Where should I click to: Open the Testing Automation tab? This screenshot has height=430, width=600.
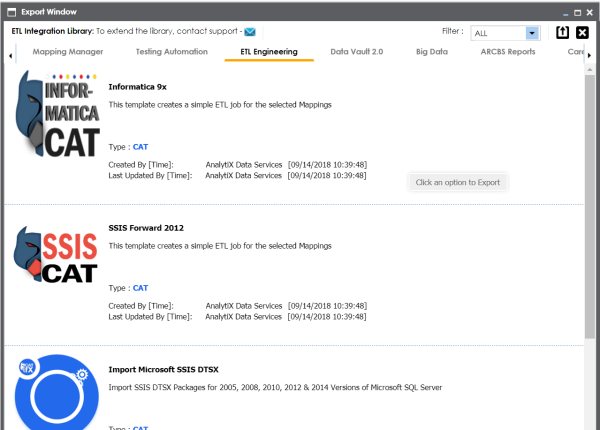pos(170,51)
